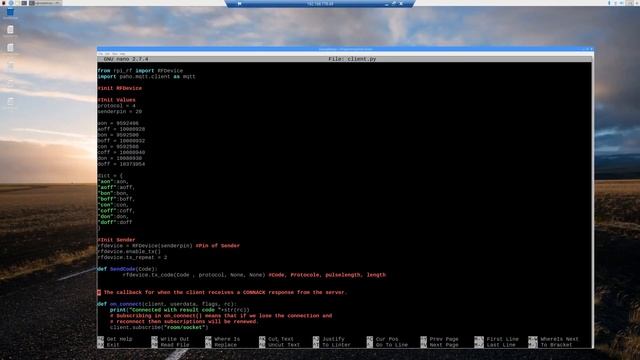Restore down the remote session from connection bar
Image resolution: width=640 pixels, height=360 pixels.
394,3
